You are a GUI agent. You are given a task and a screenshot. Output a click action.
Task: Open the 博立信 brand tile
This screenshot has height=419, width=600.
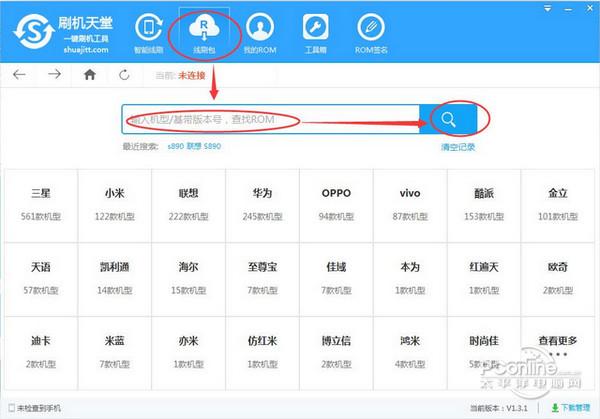click(336, 353)
